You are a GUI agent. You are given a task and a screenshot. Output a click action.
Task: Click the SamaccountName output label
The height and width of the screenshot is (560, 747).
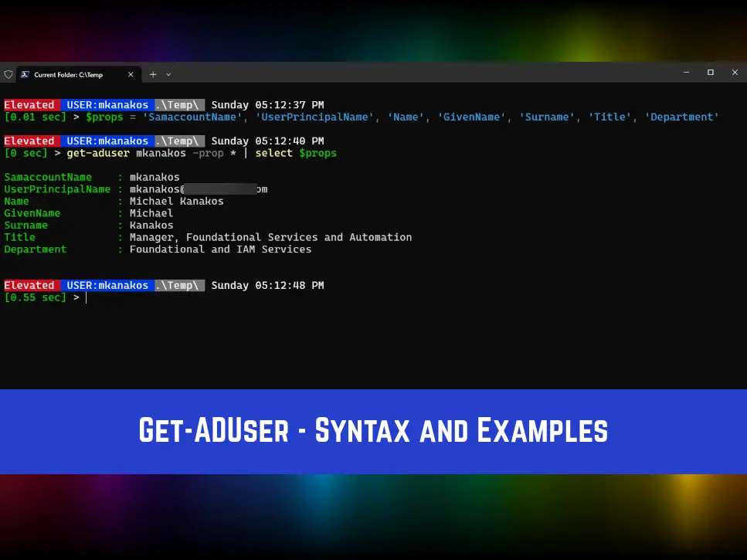(47, 177)
